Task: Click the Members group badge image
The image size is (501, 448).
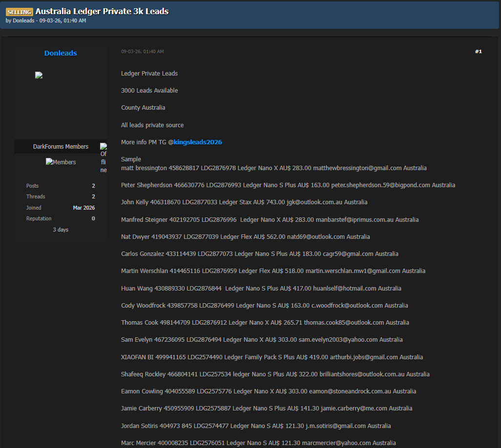Action: point(60,162)
